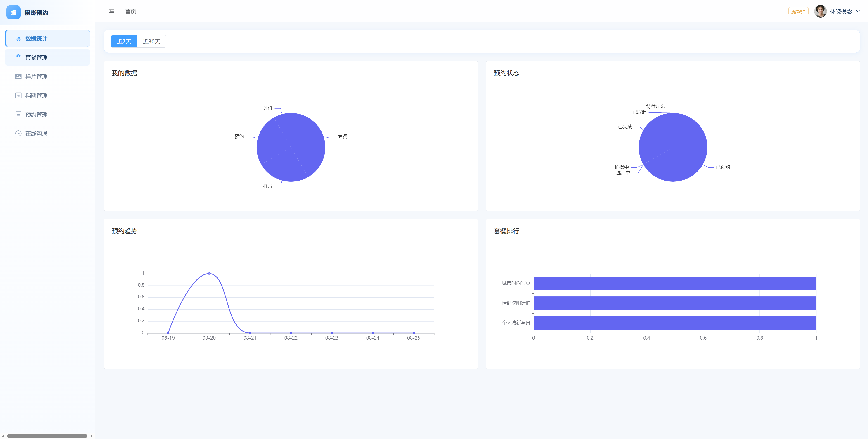868x439 pixels.
Task: Click the sidebar horizontal scrollbar thumb
Action: tap(47, 436)
